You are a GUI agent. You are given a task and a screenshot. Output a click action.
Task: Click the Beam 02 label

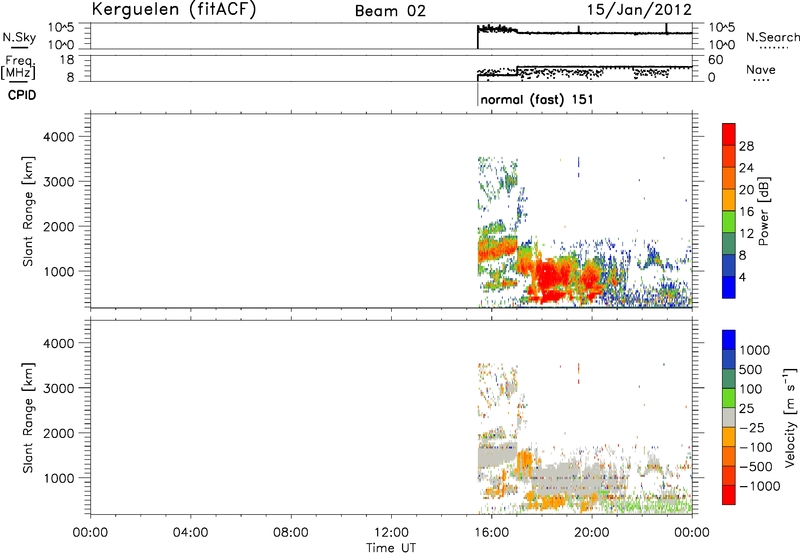pyautogui.click(x=390, y=11)
